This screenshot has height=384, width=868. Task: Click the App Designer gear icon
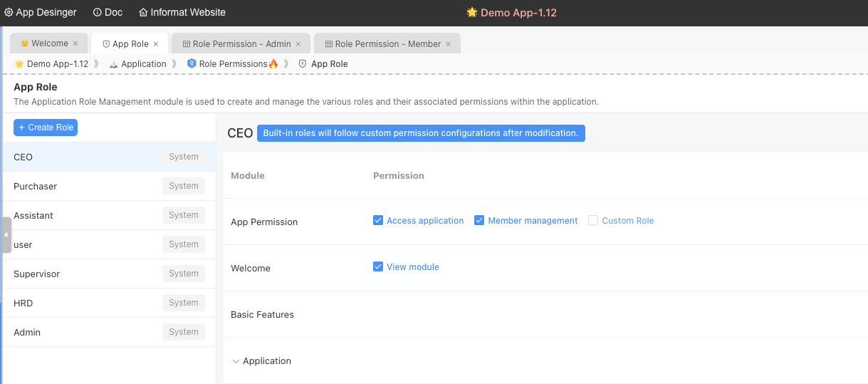point(9,13)
